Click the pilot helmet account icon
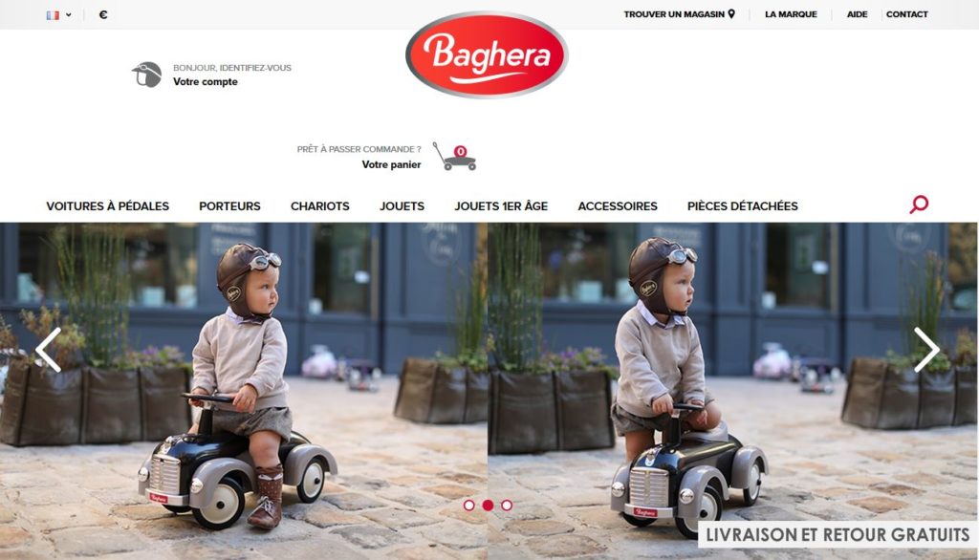This screenshot has height=560, width=979. (x=146, y=75)
